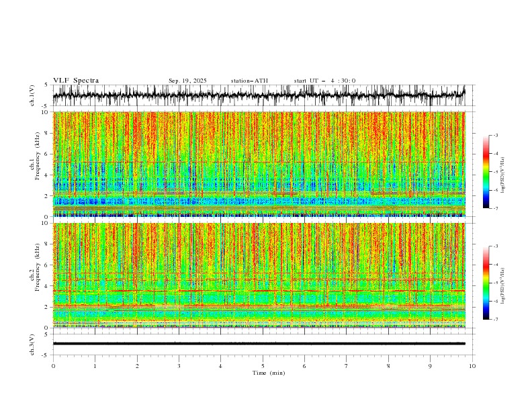
Task: Click the "station=ATH" label
Action: 249,81
